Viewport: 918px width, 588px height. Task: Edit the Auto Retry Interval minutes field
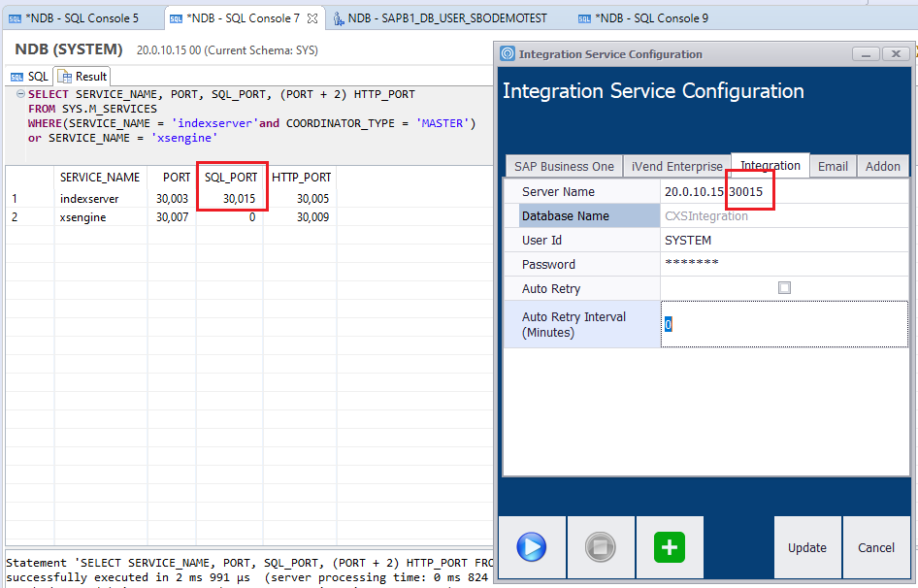click(784, 324)
